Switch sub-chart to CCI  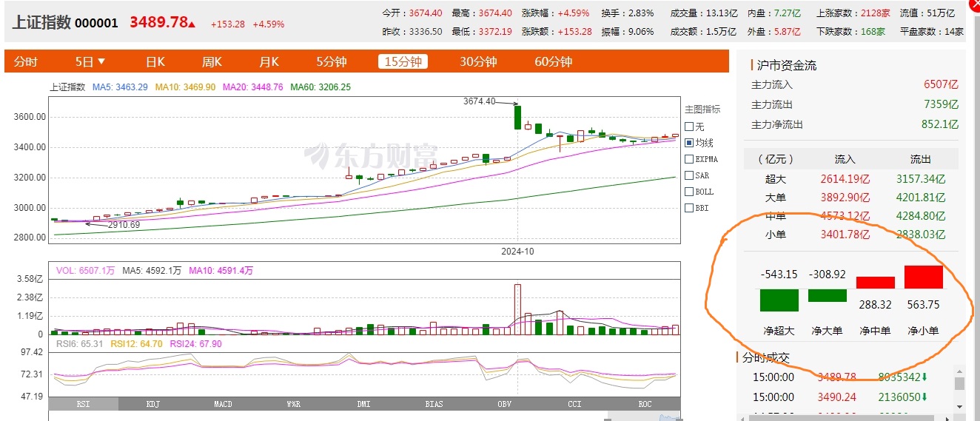[574, 404]
